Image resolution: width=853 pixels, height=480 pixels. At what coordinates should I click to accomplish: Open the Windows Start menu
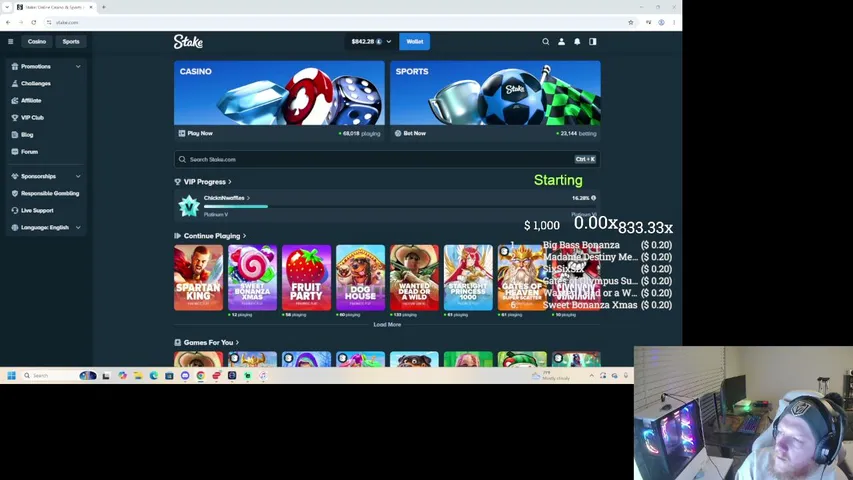(11, 376)
